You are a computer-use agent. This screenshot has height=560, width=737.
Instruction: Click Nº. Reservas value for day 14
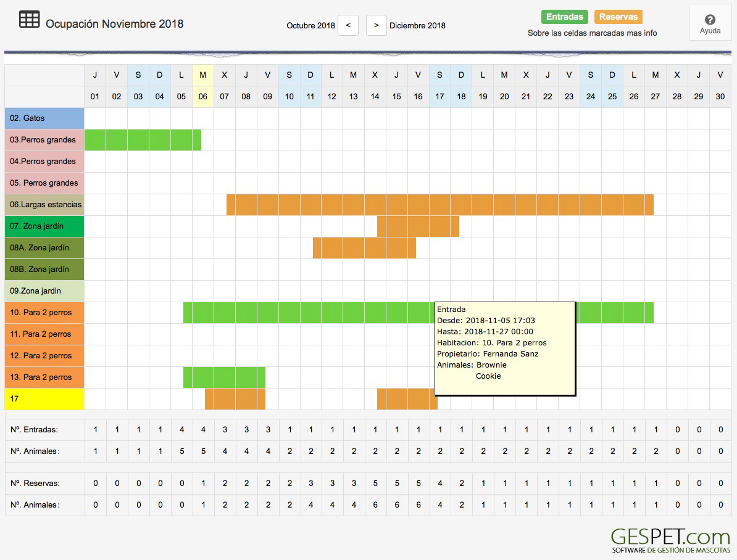(375, 484)
